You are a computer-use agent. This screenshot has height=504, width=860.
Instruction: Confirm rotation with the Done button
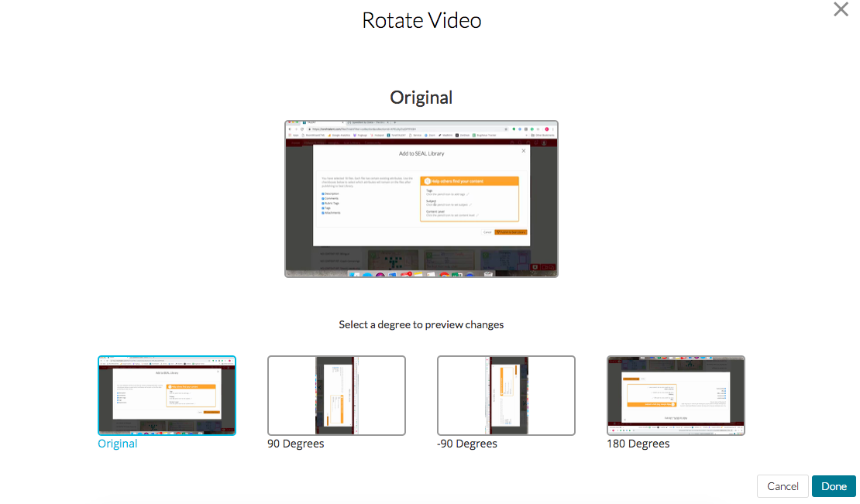[x=834, y=486]
